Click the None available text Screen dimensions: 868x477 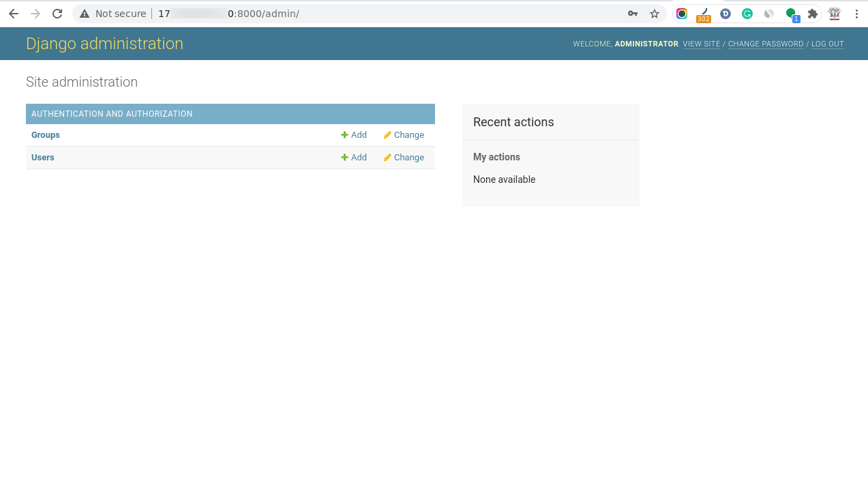(x=505, y=179)
